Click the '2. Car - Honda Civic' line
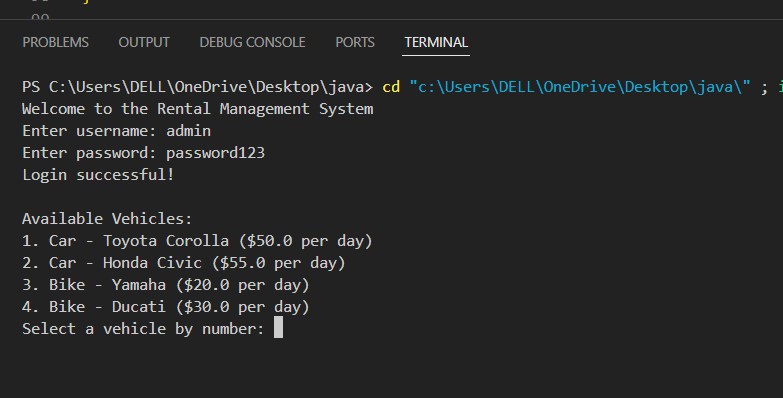 184,263
